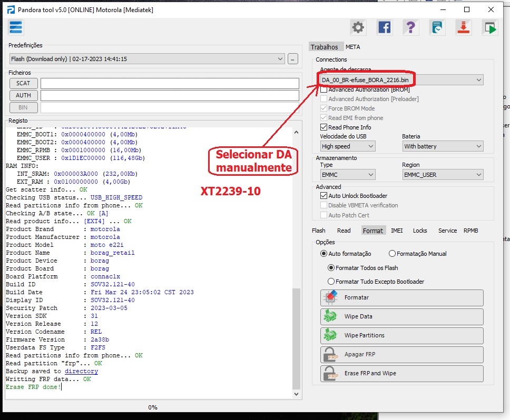The image size is (510, 420).
Task: Open the Read tab
Action: (344, 231)
